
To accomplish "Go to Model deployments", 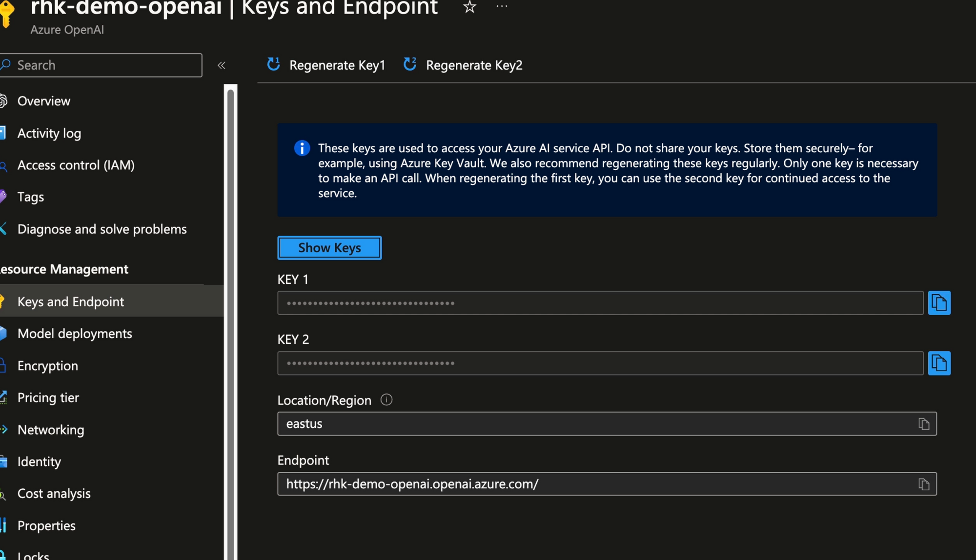I will (x=75, y=334).
